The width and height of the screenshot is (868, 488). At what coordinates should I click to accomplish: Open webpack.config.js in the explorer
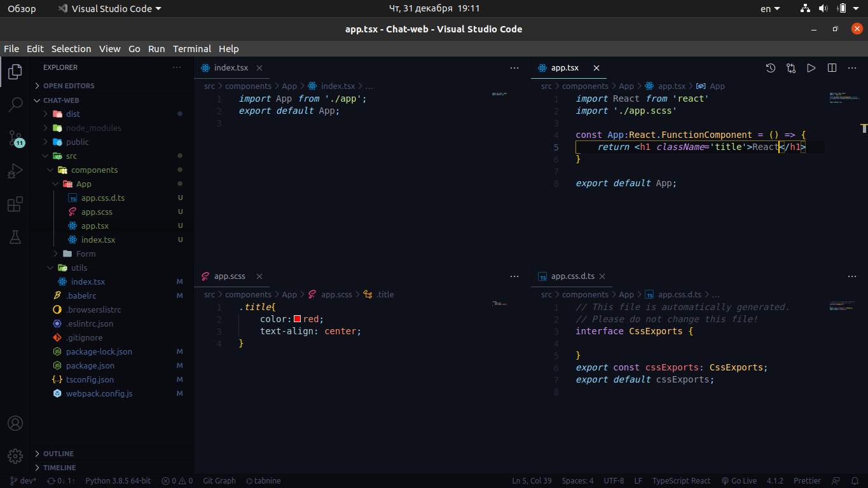pyautogui.click(x=111, y=394)
